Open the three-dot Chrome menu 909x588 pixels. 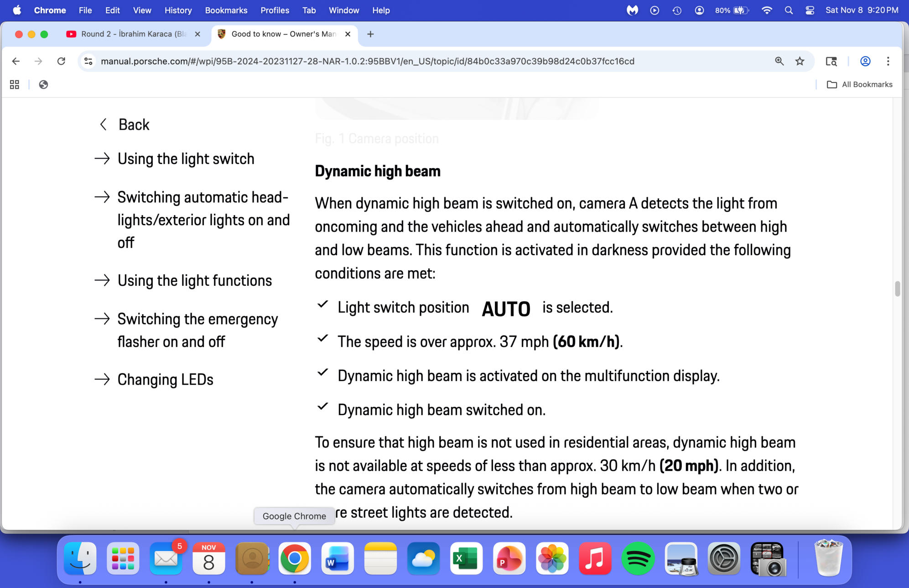(888, 61)
